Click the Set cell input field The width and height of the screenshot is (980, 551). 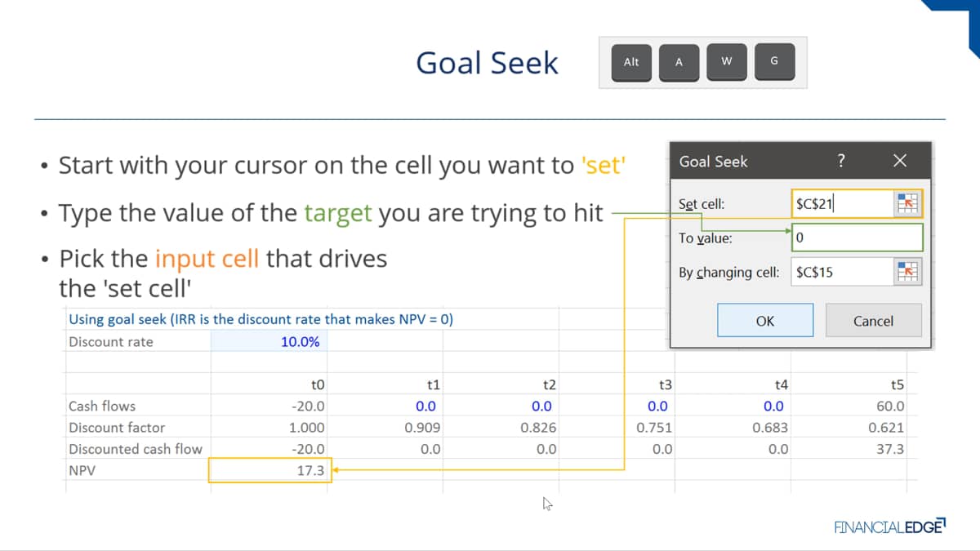pyautogui.click(x=841, y=203)
